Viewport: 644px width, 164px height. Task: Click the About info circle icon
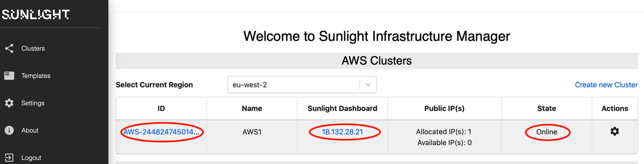[x=9, y=130]
